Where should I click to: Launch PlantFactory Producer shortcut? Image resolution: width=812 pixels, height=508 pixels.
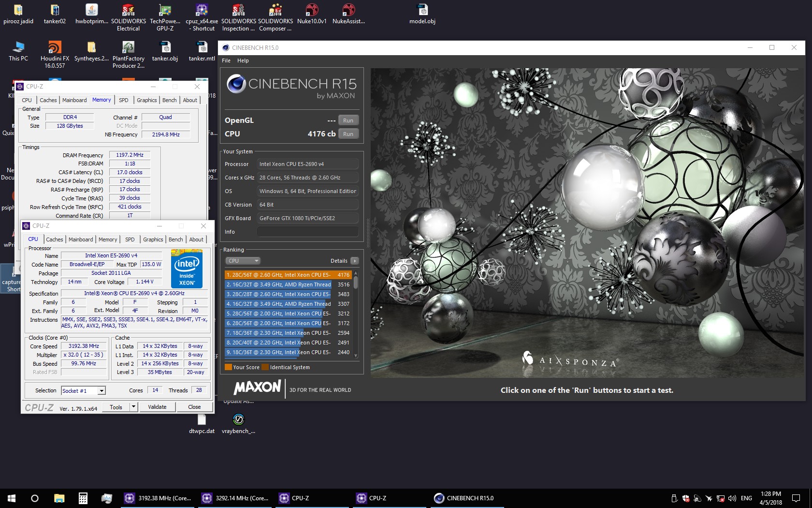(128, 54)
